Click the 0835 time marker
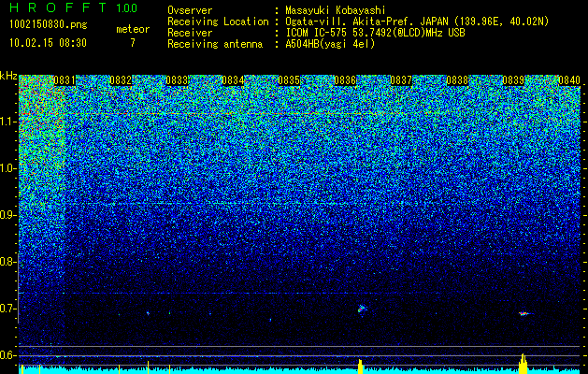Screen dimensions: 588x374 289,80
